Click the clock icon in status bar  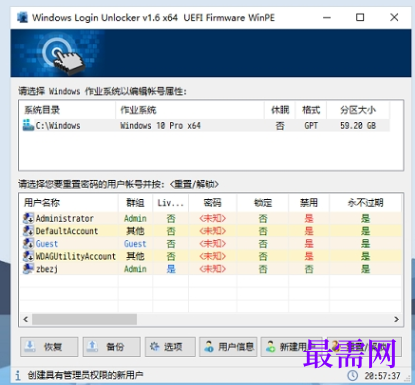coord(353,376)
